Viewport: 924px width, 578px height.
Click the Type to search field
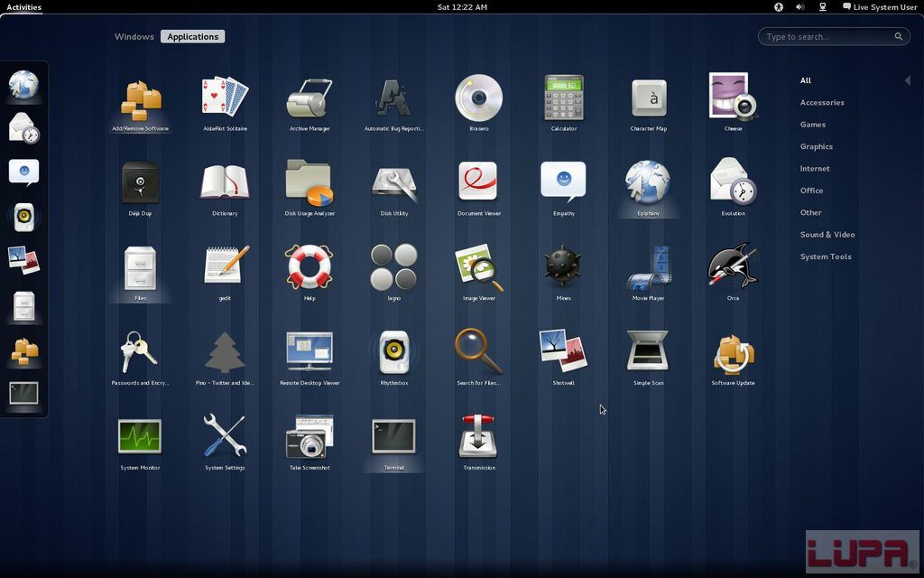pyautogui.click(x=834, y=36)
